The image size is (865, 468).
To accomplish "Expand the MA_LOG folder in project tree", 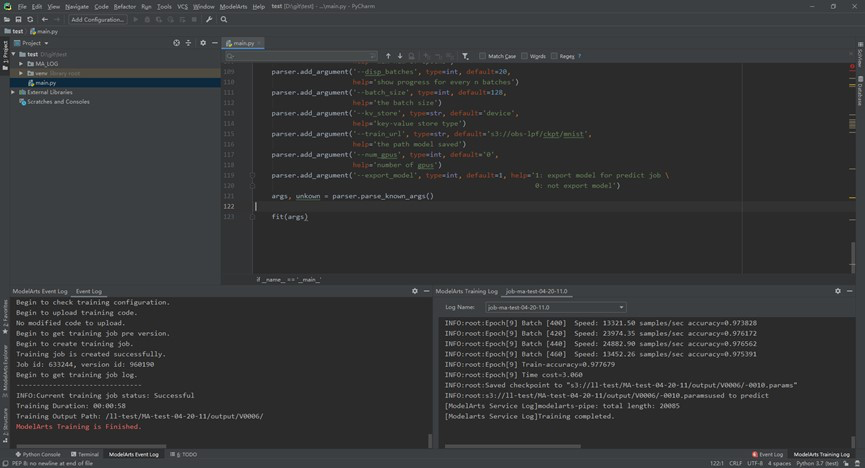I will click(x=21, y=63).
